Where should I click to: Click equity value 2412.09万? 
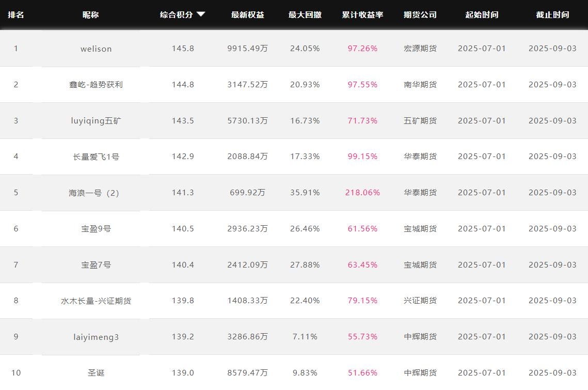[x=247, y=264]
